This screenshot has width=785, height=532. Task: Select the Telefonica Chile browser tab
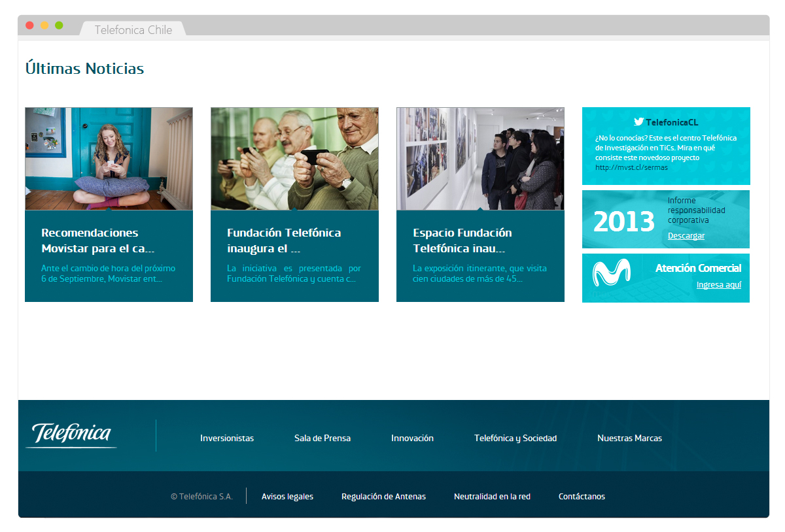[x=133, y=29]
